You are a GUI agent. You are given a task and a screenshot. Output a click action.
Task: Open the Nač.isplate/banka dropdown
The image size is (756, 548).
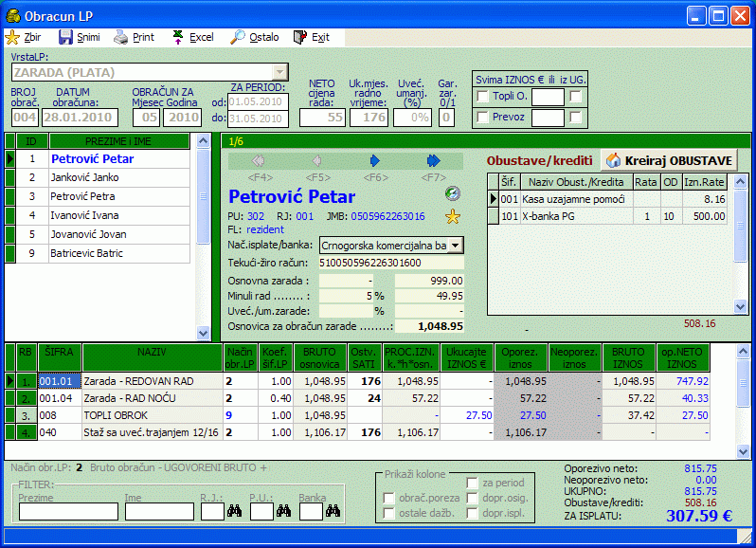coord(455,246)
